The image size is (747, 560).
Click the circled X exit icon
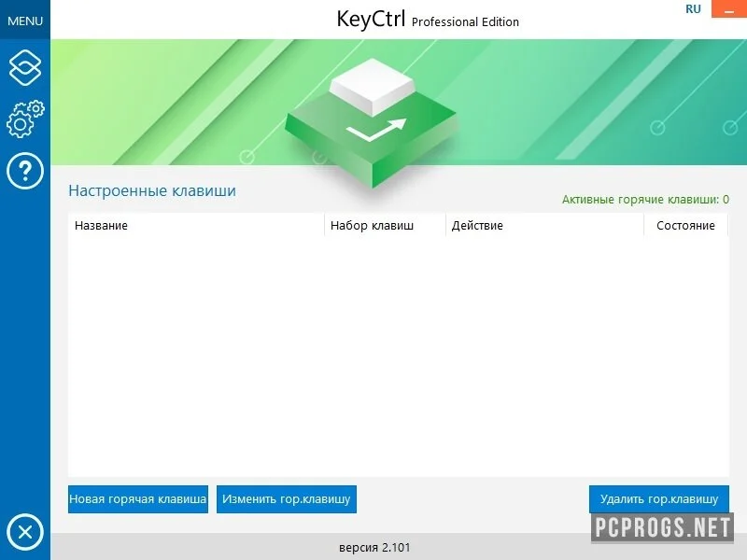tap(25, 532)
